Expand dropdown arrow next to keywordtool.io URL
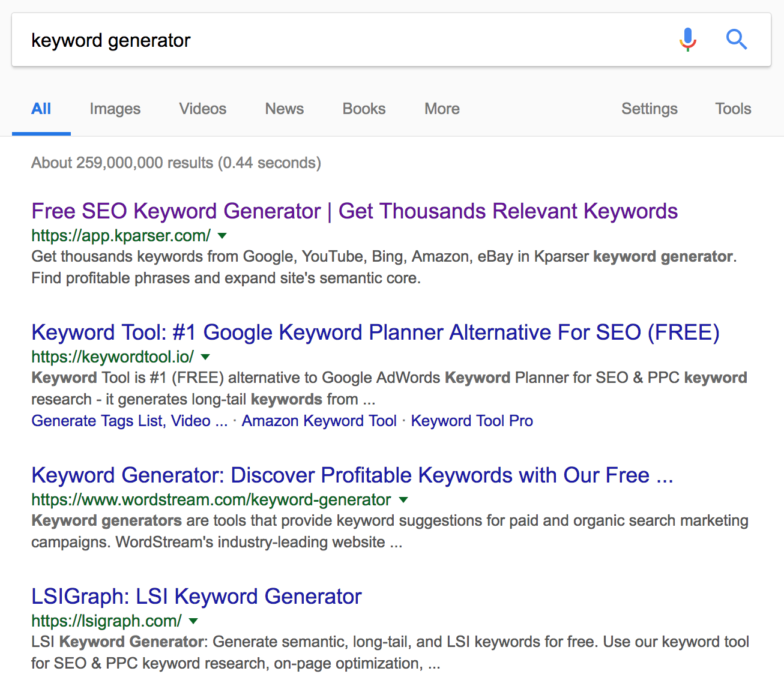The width and height of the screenshot is (784, 683). click(x=205, y=357)
